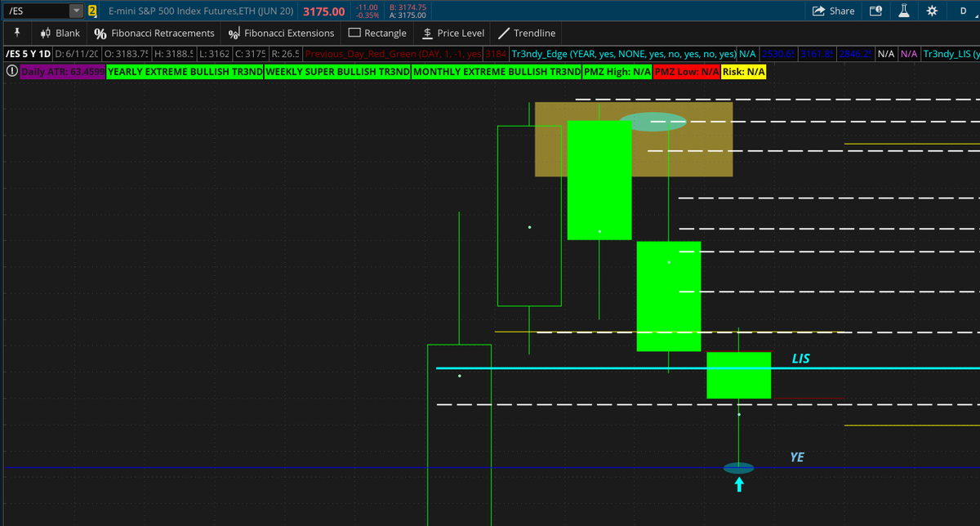
Task: Click the H: 3188.5 high value
Action: [x=173, y=54]
